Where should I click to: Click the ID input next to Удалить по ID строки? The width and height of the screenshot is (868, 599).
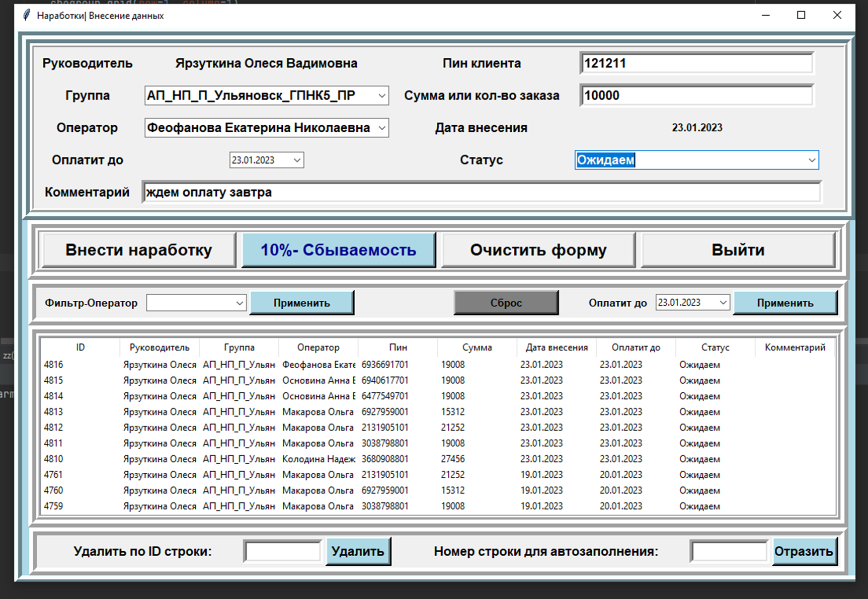[282, 551]
